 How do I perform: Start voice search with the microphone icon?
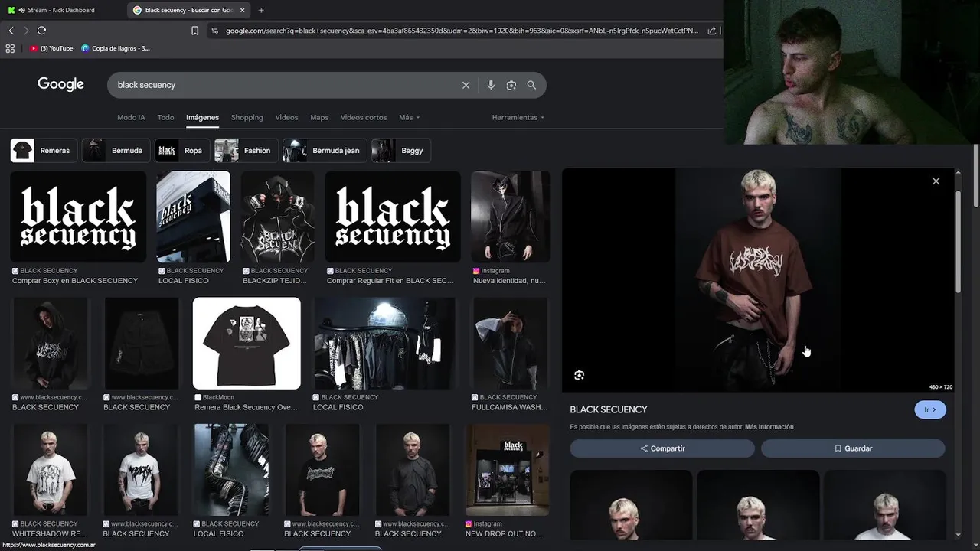(x=491, y=85)
